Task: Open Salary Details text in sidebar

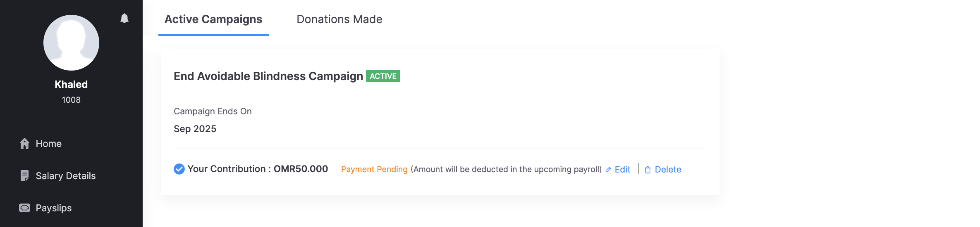Action: click(66, 176)
